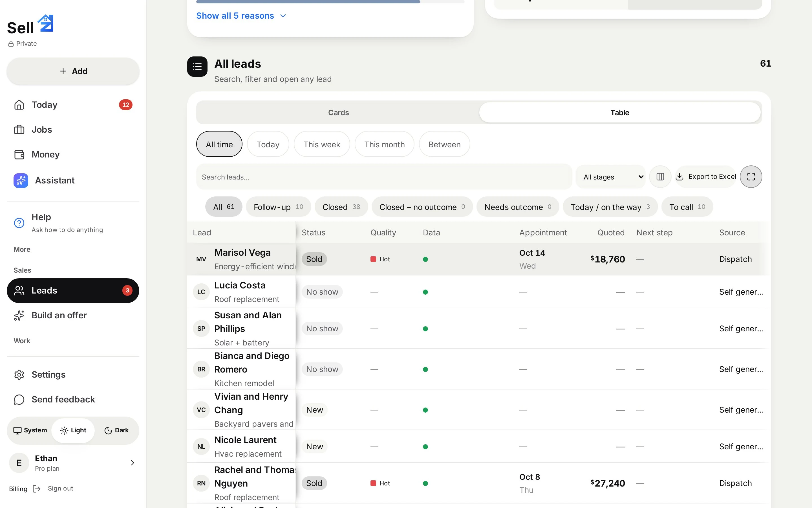This screenshot has height=508, width=812.
Task: Click the LC avatar for Lucia Costa
Action: coord(201,292)
